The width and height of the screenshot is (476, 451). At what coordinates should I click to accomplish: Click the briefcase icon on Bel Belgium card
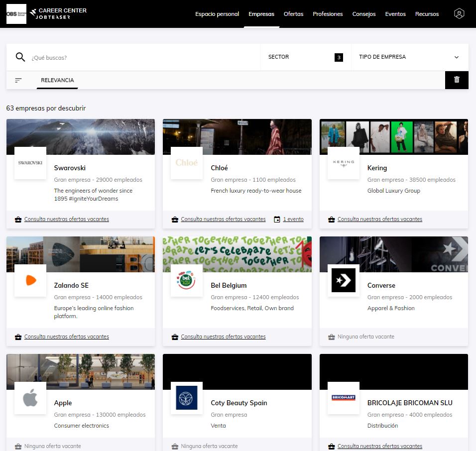coord(175,337)
